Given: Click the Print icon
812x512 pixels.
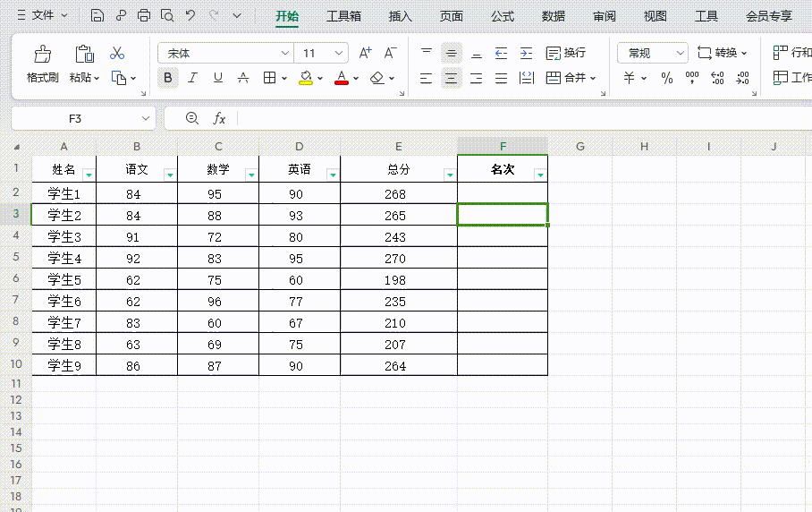Looking at the screenshot, I should tap(144, 15).
